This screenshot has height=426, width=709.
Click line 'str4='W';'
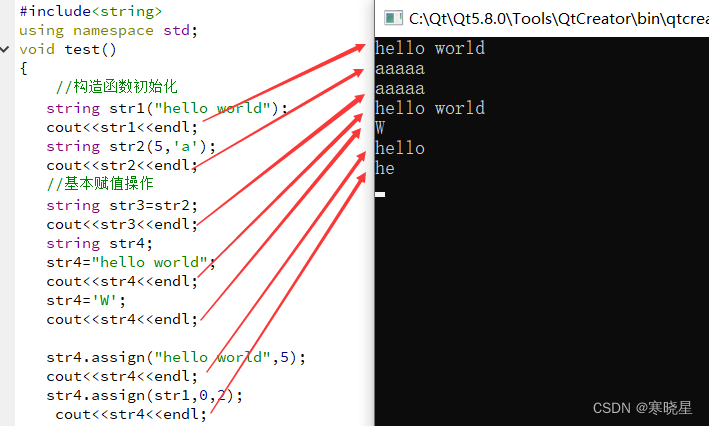tap(86, 301)
